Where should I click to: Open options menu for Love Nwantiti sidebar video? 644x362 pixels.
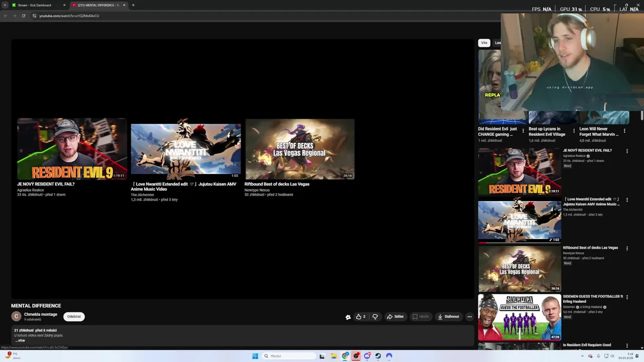click(x=627, y=200)
